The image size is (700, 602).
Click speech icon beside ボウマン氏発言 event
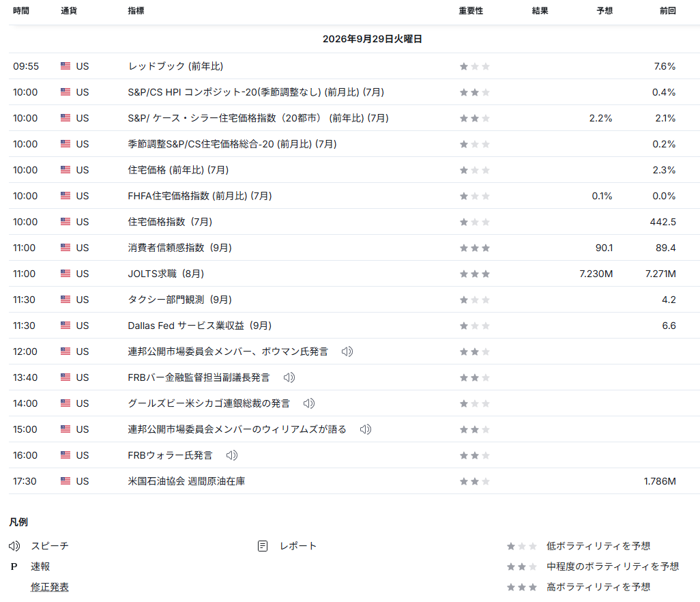click(347, 352)
